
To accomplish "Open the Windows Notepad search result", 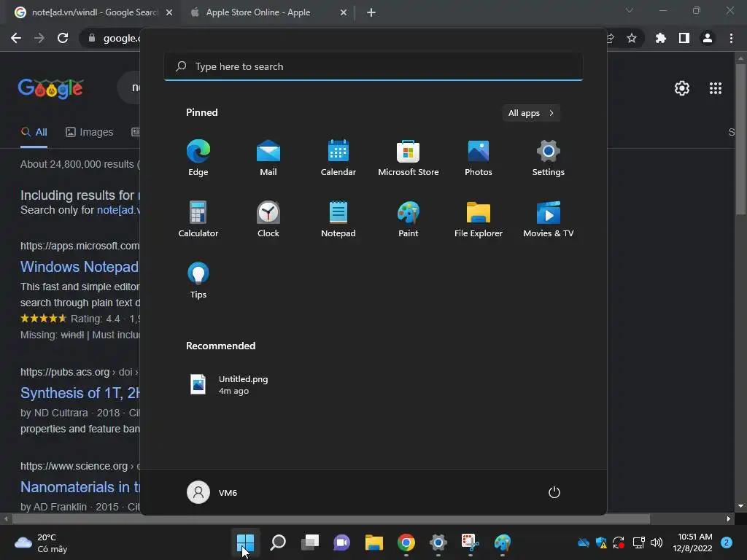I will (x=80, y=267).
